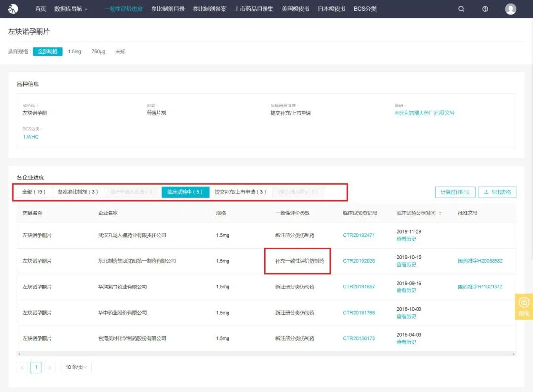
Task: Open the 匈牙利吉瑞大药厂 originator link
Action: (424, 113)
